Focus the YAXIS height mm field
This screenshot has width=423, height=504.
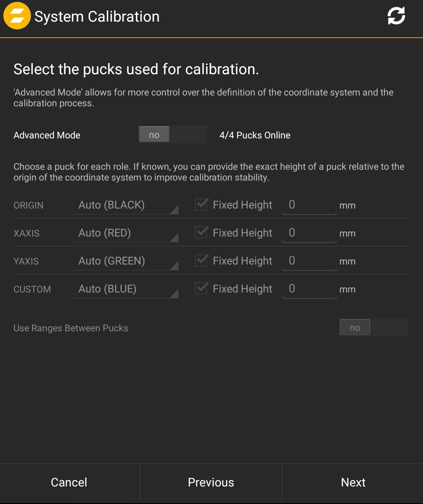(309, 261)
